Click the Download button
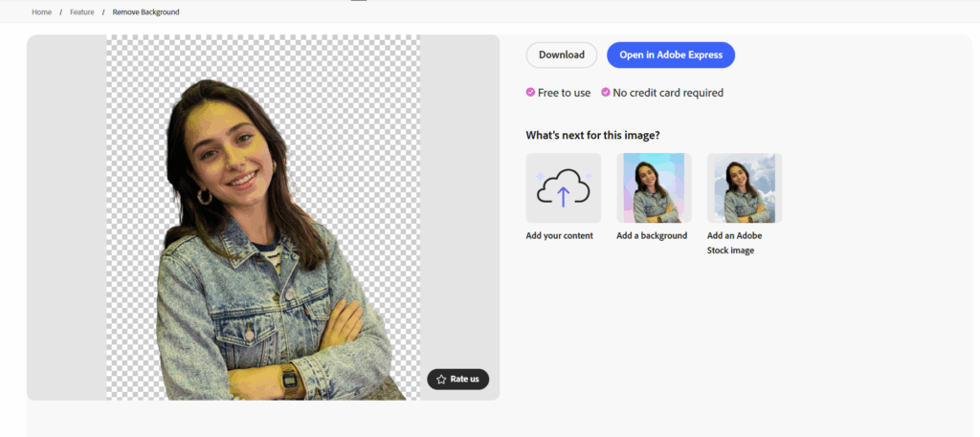 click(x=561, y=55)
